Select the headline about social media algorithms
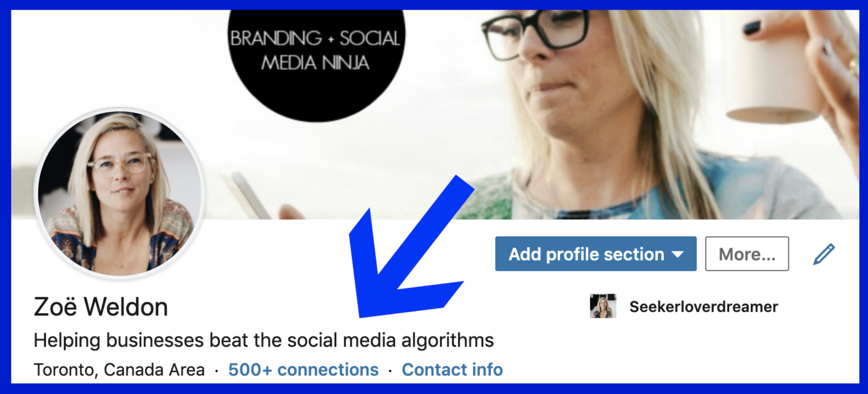The width and height of the screenshot is (868, 394). 264,340
